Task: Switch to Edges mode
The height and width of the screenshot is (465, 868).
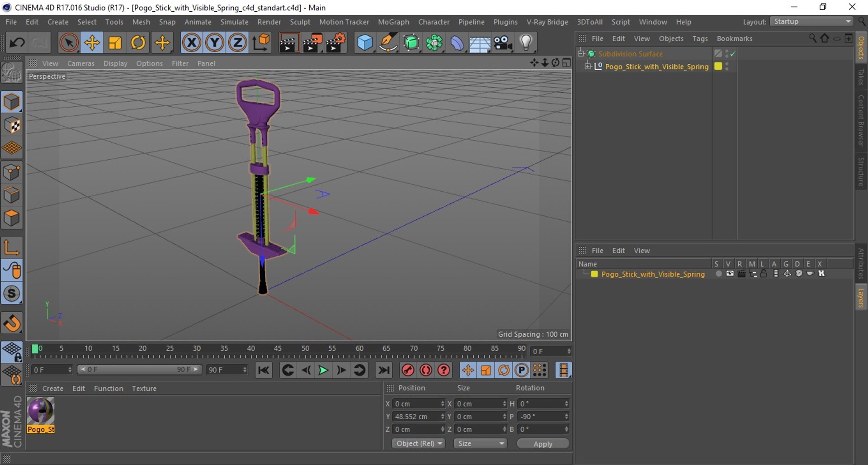Action: (x=12, y=195)
